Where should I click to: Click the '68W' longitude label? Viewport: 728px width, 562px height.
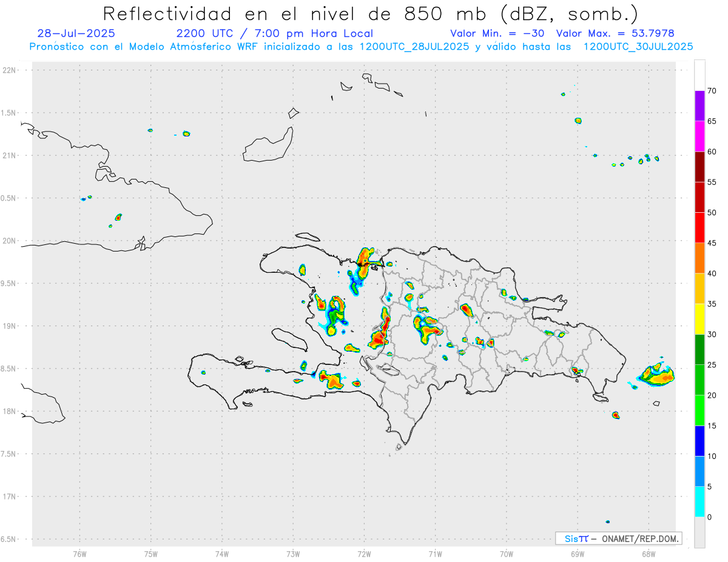point(649,554)
